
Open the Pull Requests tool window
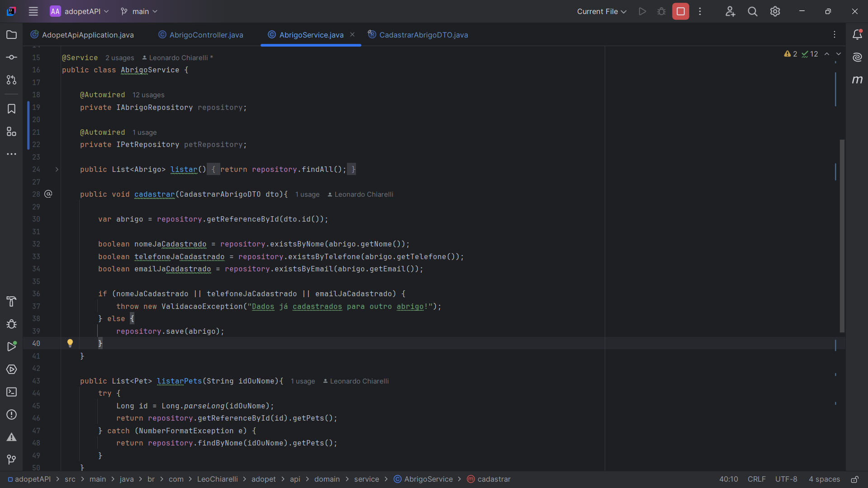click(x=12, y=80)
